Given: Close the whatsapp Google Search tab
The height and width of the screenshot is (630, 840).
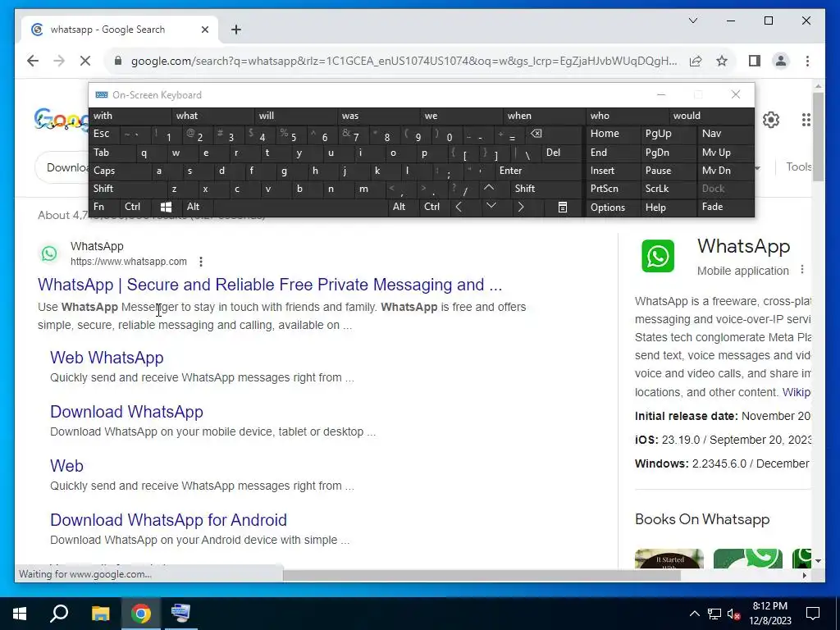Looking at the screenshot, I should coord(204,30).
